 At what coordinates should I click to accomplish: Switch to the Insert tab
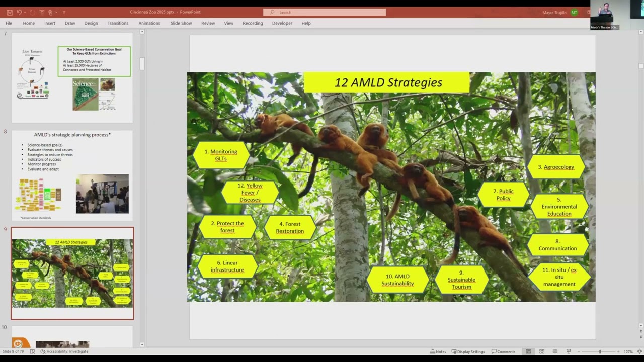50,23
